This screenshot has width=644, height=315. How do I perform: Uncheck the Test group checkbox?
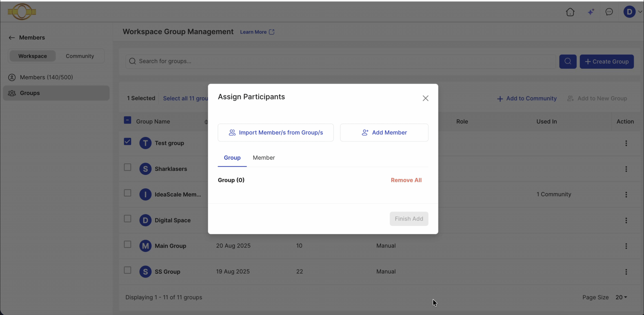pyautogui.click(x=127, y=142)
